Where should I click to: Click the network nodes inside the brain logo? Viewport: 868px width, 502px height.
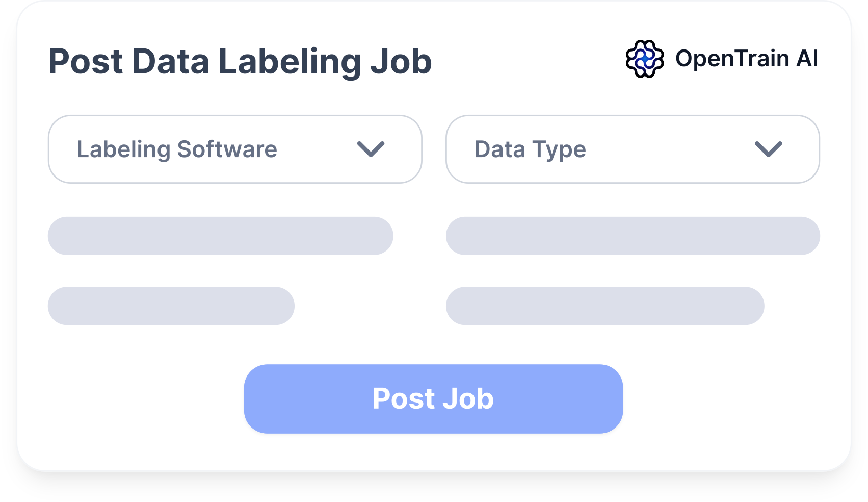(644, 60)
